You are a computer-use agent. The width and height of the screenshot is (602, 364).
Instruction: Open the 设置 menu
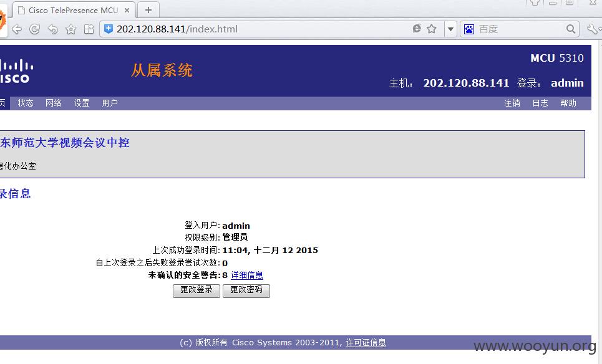click(x=81, y=103)
